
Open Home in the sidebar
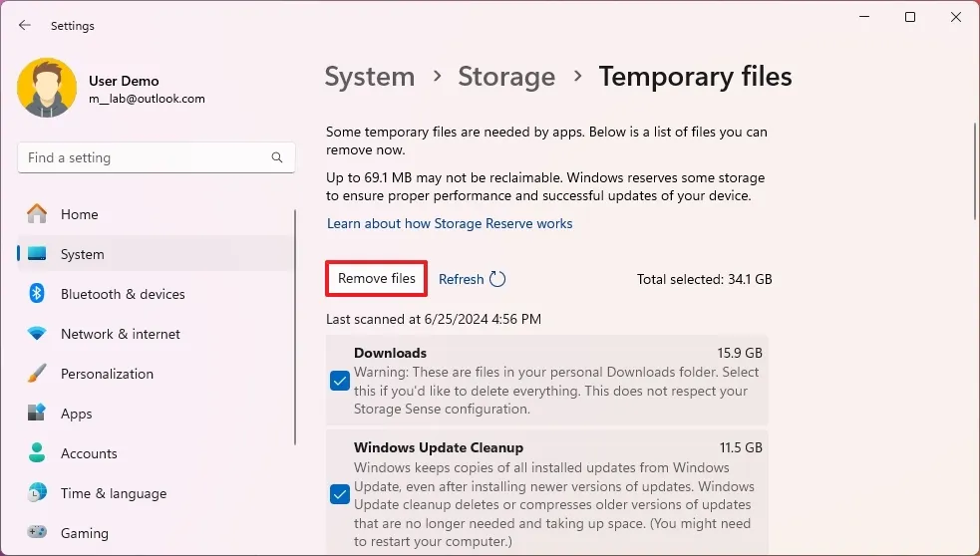point(156,214)
